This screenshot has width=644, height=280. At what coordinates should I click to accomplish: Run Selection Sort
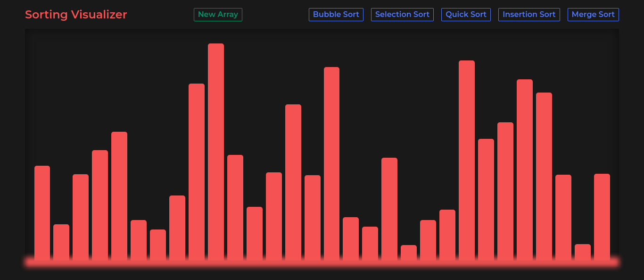pos(402,15)
